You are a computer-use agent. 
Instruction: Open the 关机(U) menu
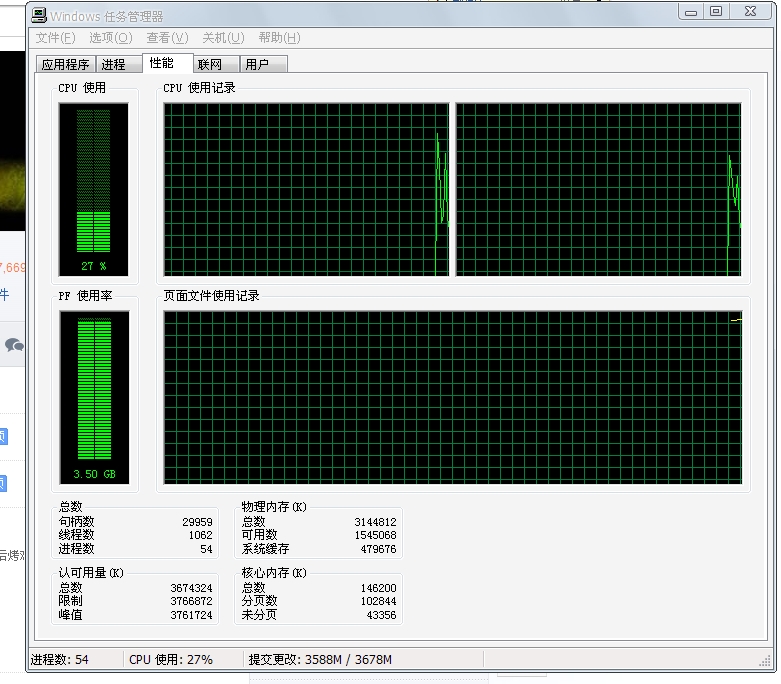(x=223, y=38)
